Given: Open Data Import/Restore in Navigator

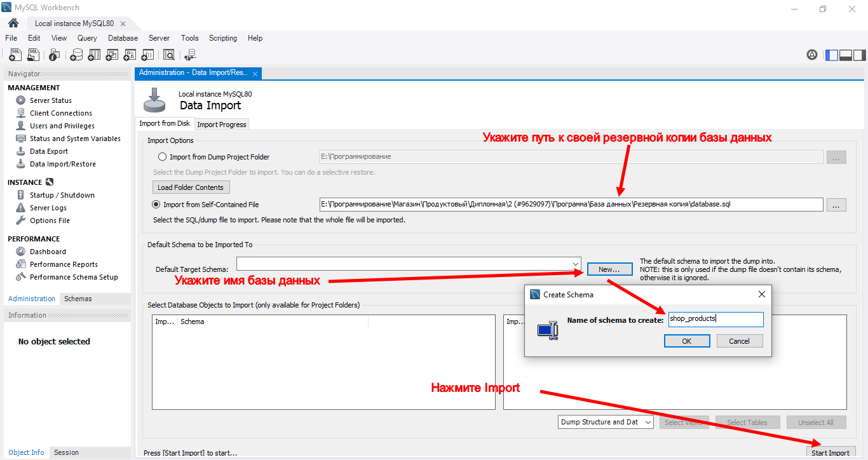Looking at the screenshot, I should pyautogui.click(x=63, y=164).
